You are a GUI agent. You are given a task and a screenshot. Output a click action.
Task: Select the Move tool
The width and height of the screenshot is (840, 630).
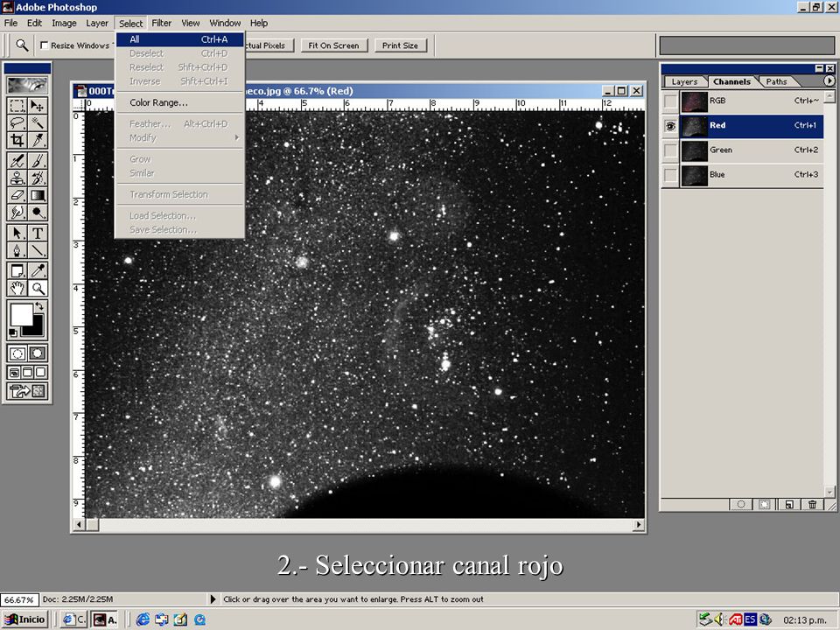[x=38, y=106]
